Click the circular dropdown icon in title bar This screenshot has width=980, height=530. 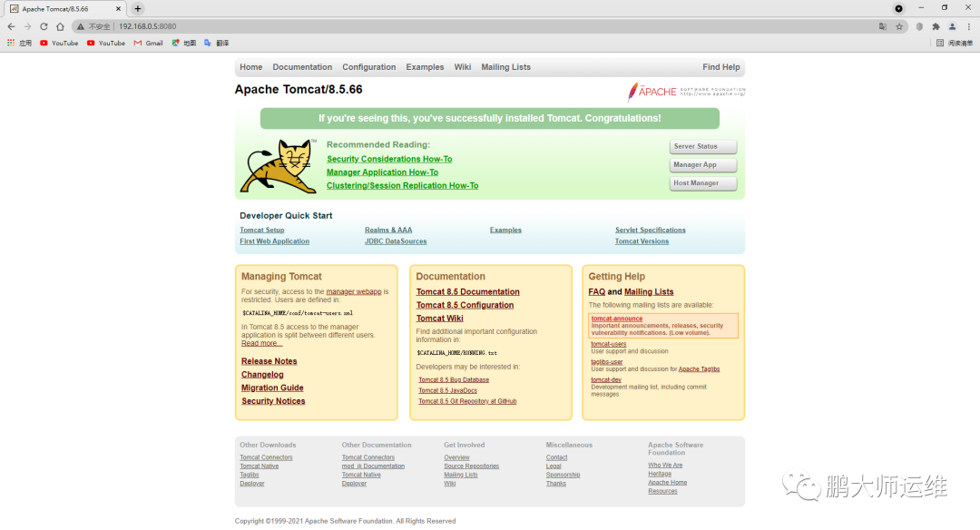tap(898, 9)
